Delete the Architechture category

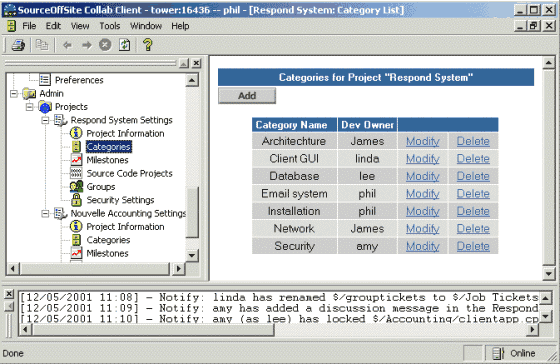click(473, 141)
